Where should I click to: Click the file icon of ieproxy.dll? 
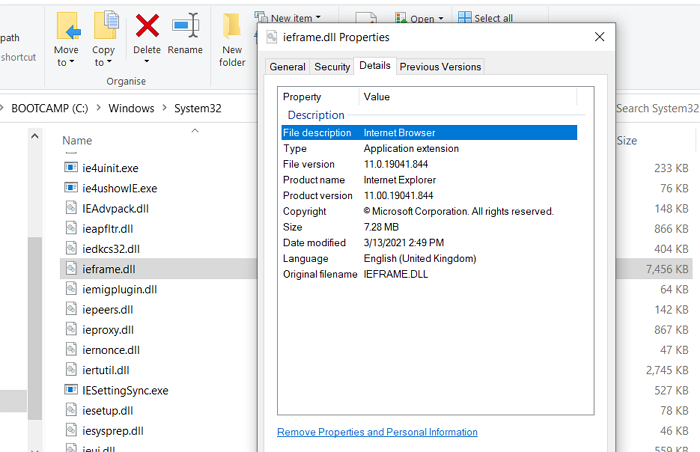click(71, 329)
